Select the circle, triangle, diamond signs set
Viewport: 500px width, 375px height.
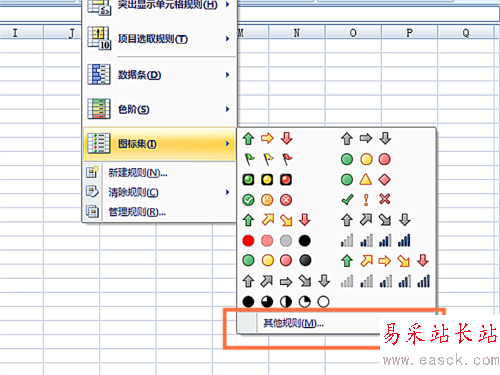tap(365, 180)
